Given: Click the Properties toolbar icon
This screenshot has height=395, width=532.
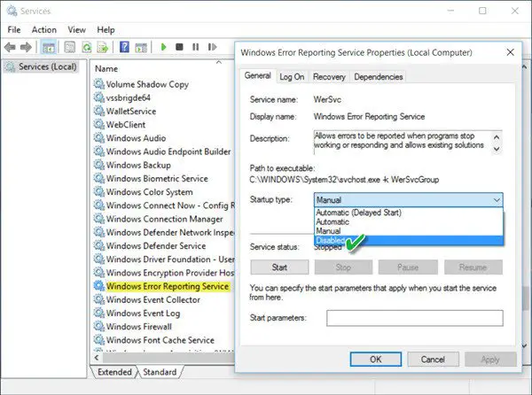Looking at the screenshot, I should (69, 47).
